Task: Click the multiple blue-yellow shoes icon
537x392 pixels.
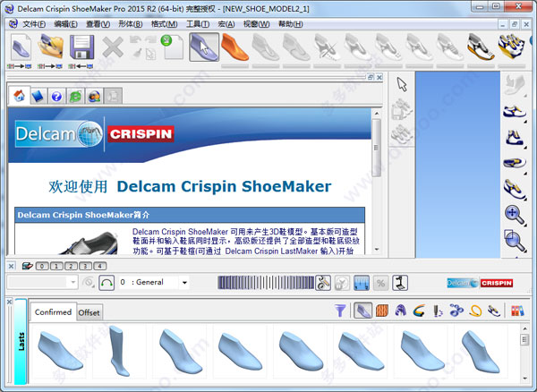Action: 511,47
